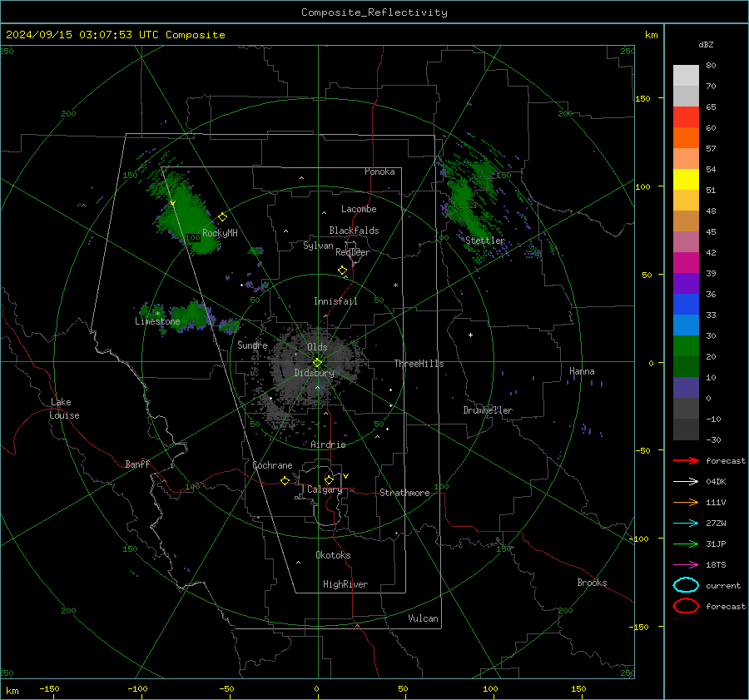Click the yellow diamond marker south of Cochrane
The image size is (749, 700).
coord(285,480)
